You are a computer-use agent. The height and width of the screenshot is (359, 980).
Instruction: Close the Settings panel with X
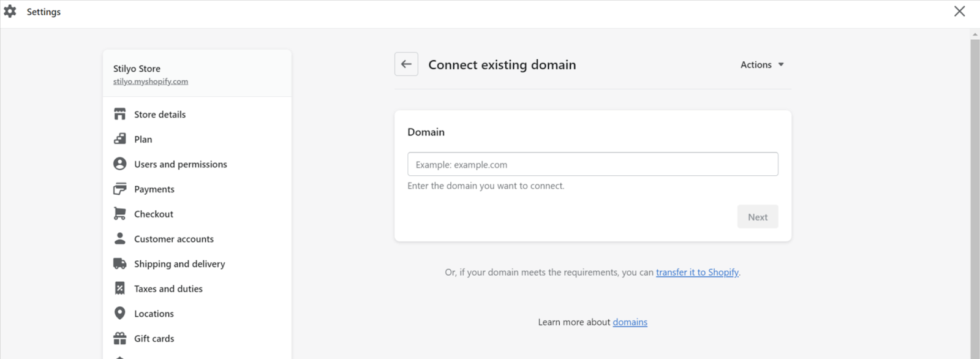960,11
